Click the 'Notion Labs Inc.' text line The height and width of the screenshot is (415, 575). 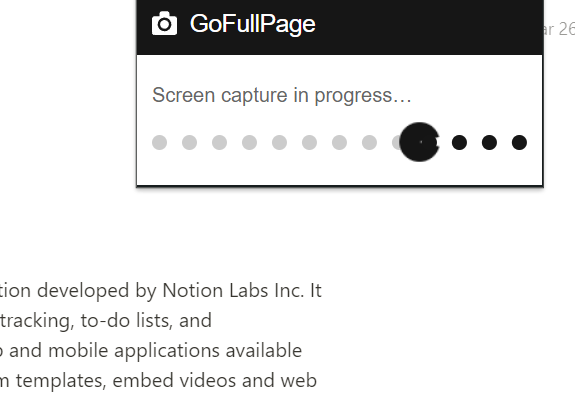(x=161, y=291)
